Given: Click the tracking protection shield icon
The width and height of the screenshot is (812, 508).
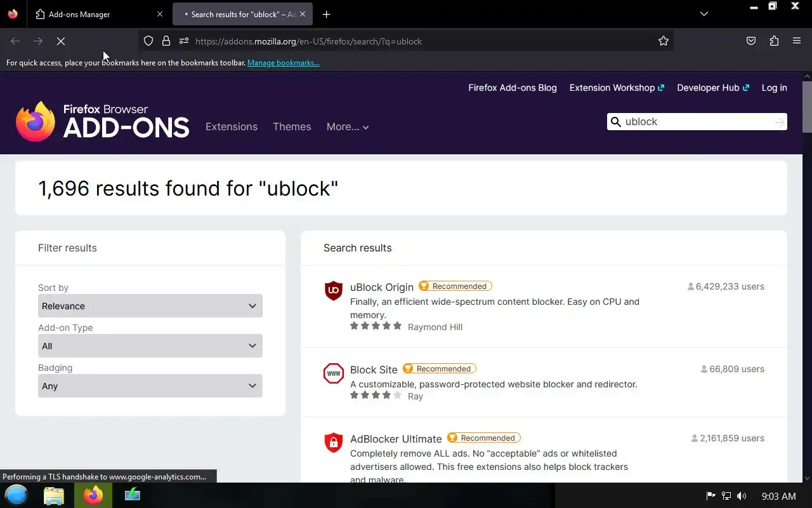Looking at the screenshot, I should click(x=148, y=41).
